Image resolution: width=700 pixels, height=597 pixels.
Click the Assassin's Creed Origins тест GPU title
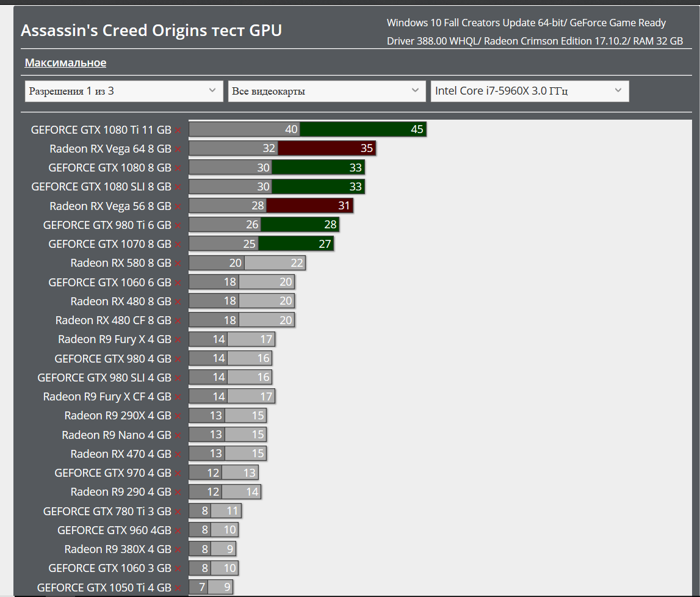click(x=151, y=31)
